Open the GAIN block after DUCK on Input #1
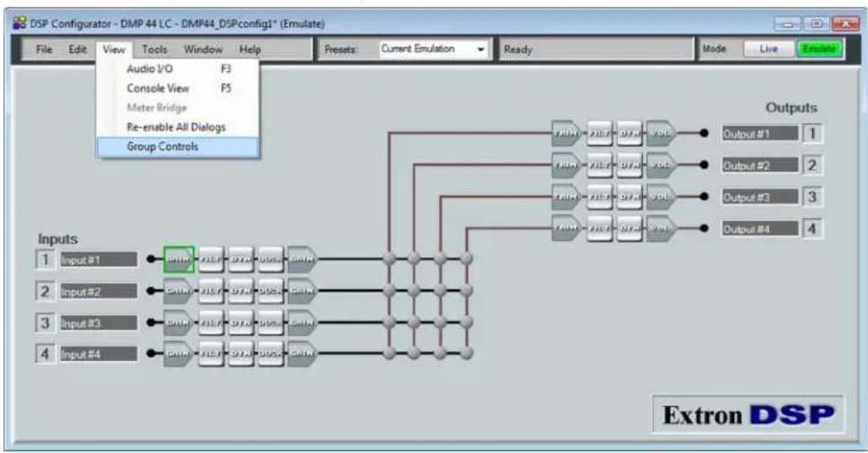868x453 pixels. pyautogui.click(x=302, y=259)
